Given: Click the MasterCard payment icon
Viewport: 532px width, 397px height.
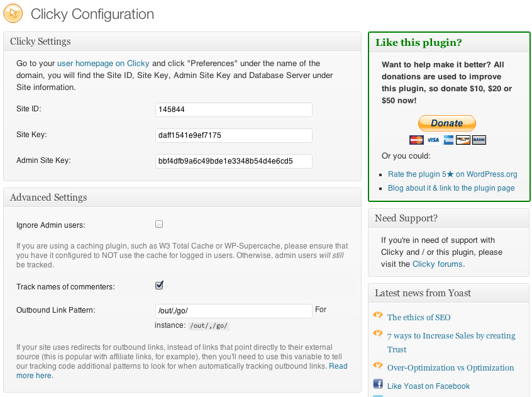Looking at the screenshot, I should (416, 140).
